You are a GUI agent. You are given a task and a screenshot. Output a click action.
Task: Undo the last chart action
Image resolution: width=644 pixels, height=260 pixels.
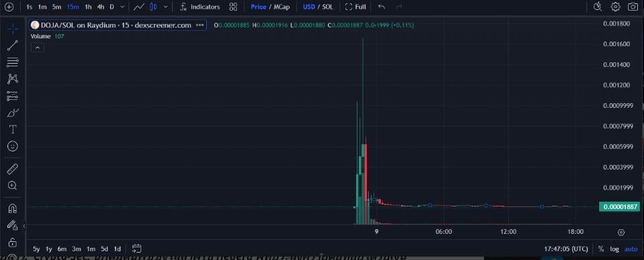tap(382, 7)
